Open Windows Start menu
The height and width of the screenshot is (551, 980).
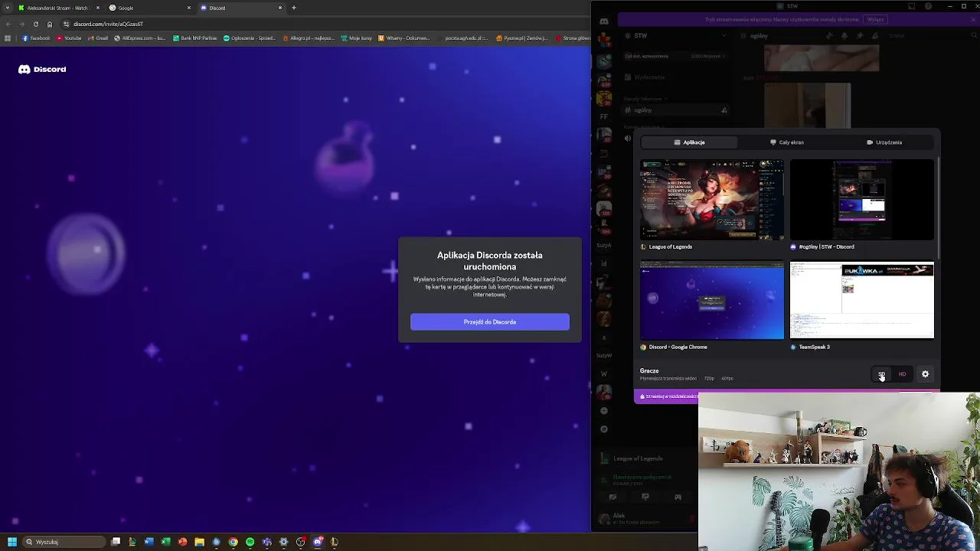(11, 542)
